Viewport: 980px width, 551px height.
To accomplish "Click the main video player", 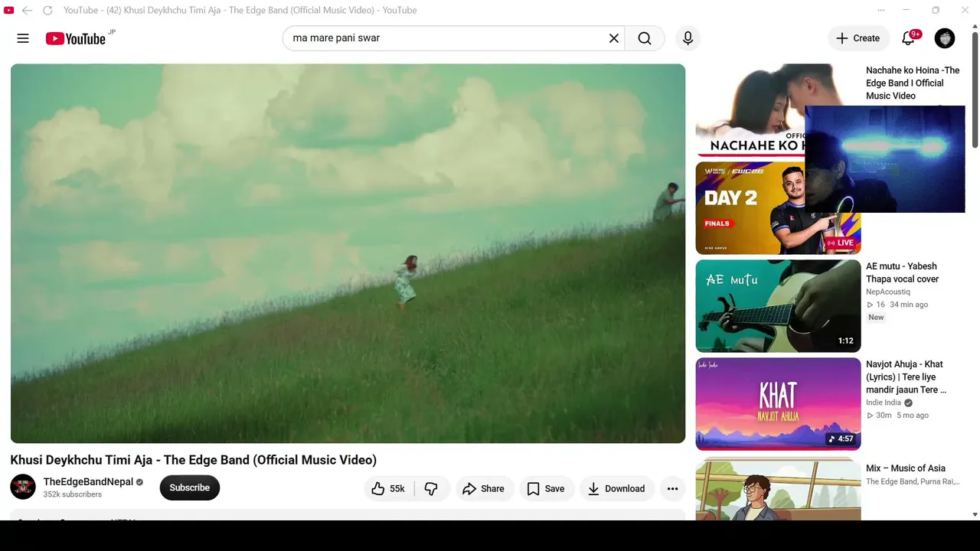I will (x=348, y=253).
